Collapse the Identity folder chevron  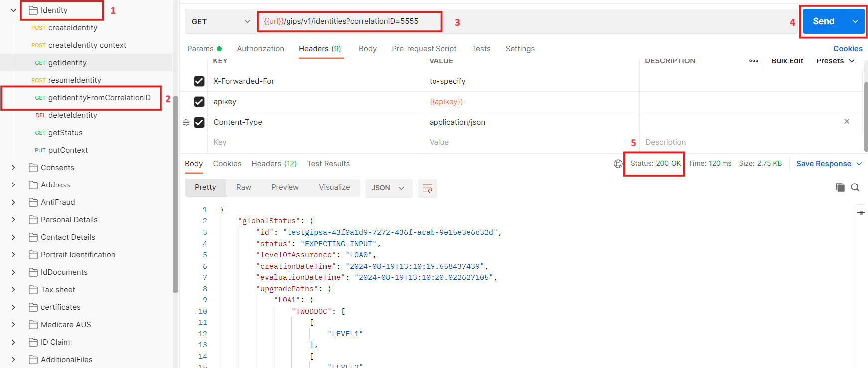13,10
